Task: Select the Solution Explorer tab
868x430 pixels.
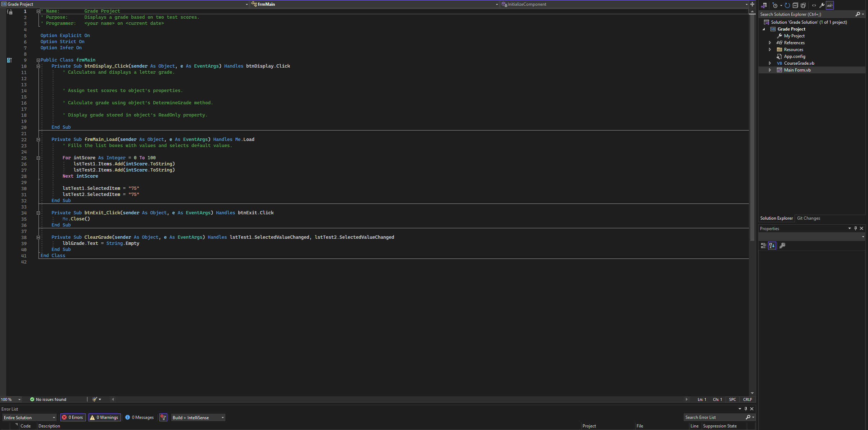Action: pos(776,218)
